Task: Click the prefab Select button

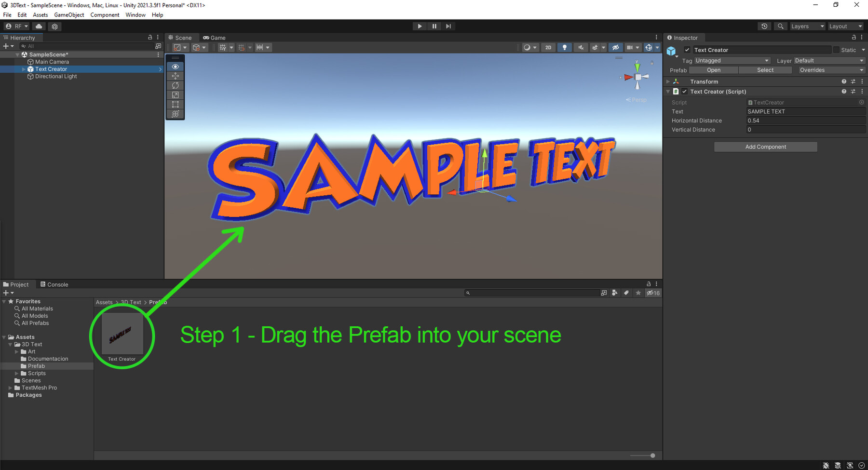Action: click(765, 70)
